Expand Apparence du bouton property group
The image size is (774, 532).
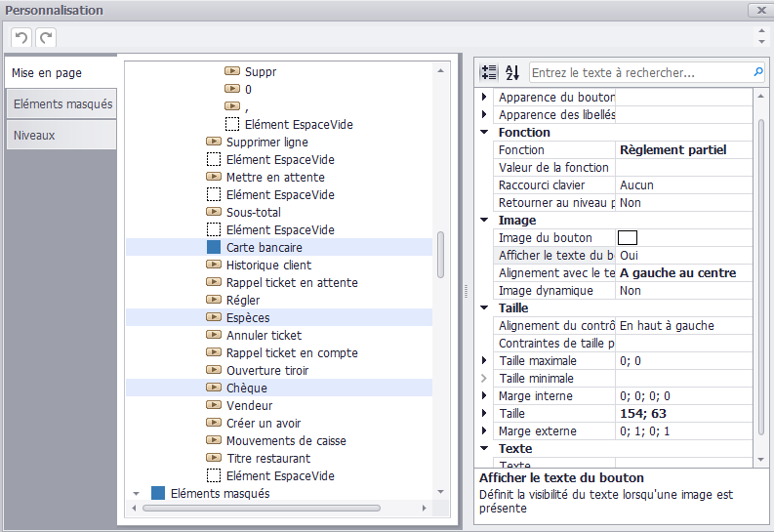click(484, 97)
